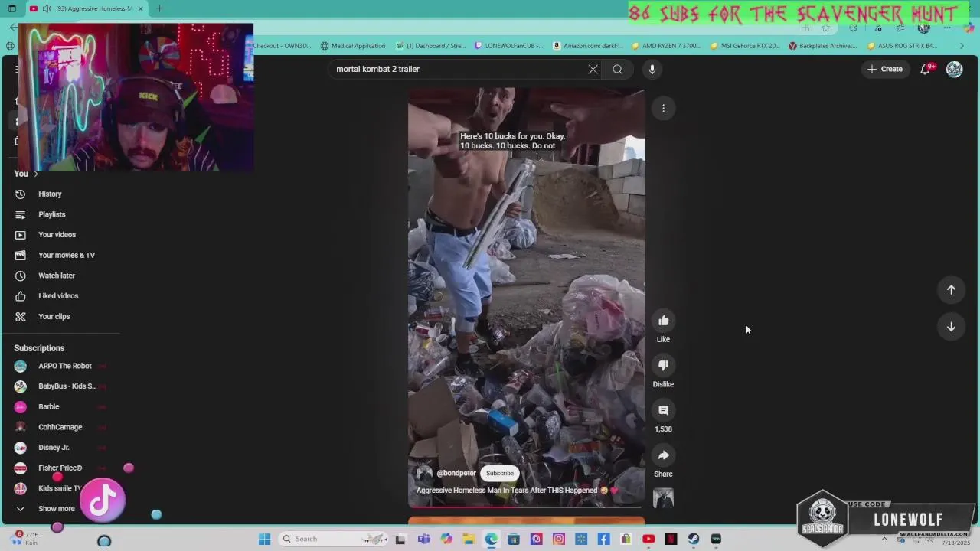Share the Short video

point(663,455)
